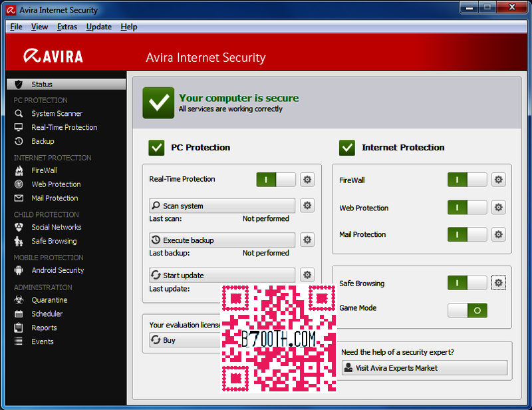
Task: Open Mail Protection settings gear in main panel
Action: tap(498, 234)
